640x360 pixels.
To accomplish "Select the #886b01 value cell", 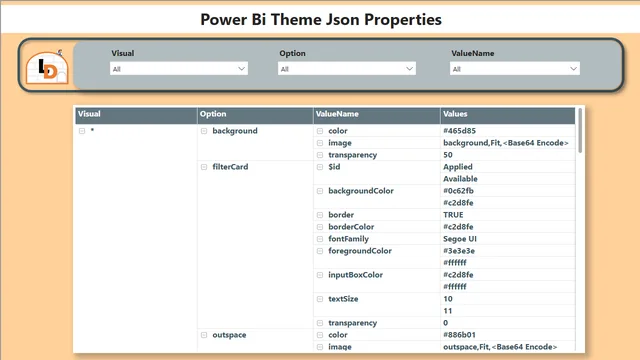I will tap(508, 335).
